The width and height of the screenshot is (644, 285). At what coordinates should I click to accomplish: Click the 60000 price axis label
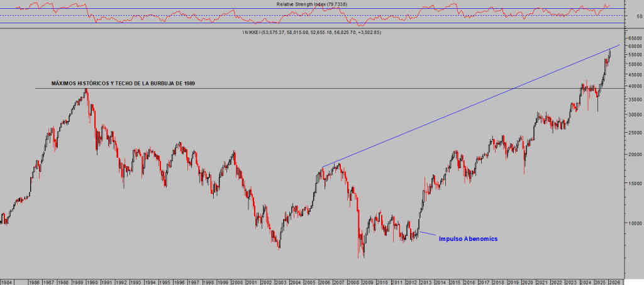pos(634,46)
